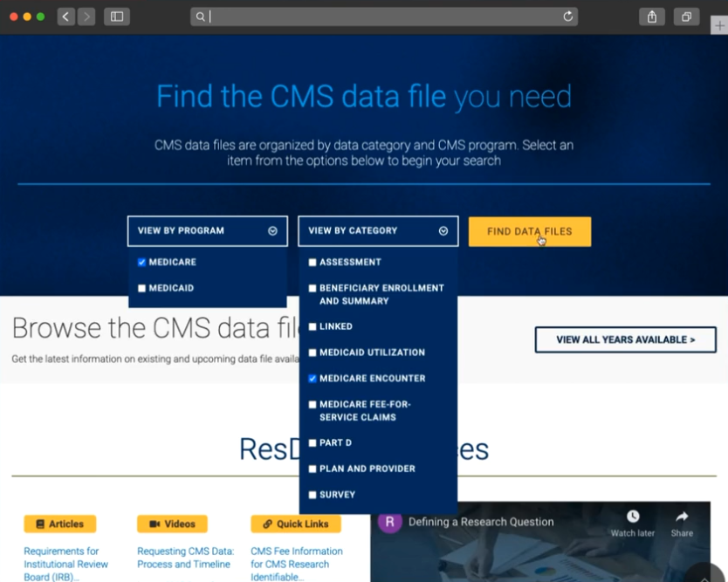
Task: Uncheck the Medicare Encounter category
Action: tap(312, 378)
